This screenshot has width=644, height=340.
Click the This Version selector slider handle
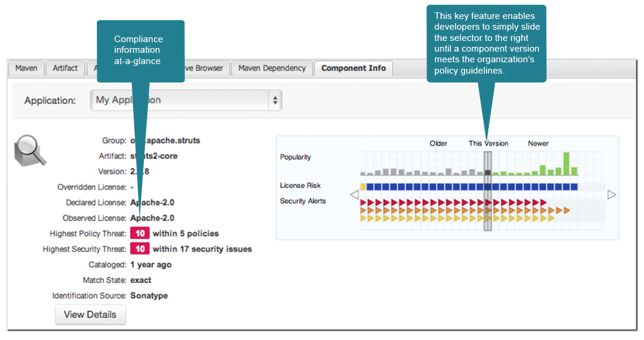click(488, 190)
